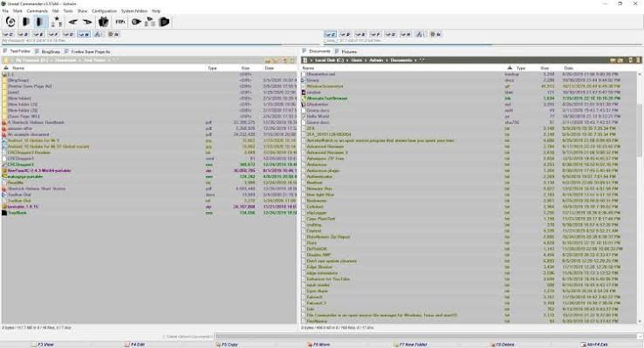Click the rightmost icon in the left path bar
Viewport: 644px width, 348px height.
click(x=293, y=60)
